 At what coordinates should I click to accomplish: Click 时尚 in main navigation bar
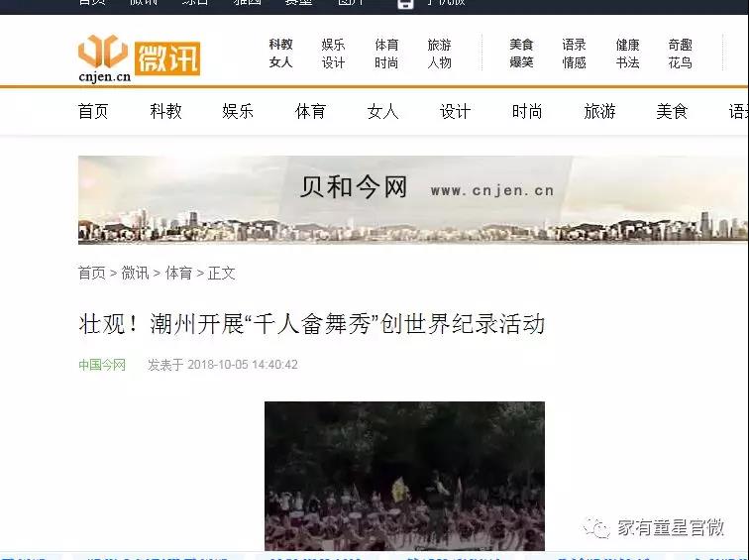pyautogui.click(x=527, y=111)
